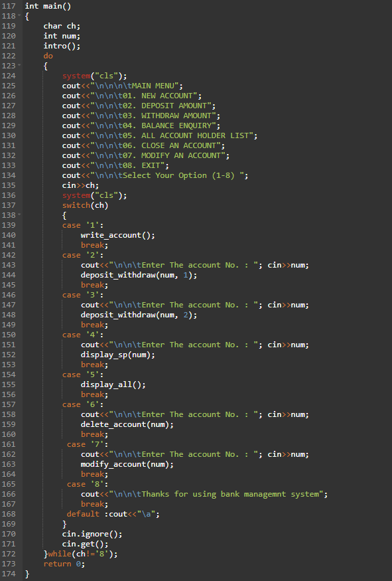Screen dimensions: 392x581
Task: Collapse the do-block fold arrow at line 123
Action: click(x=19, y=66)
